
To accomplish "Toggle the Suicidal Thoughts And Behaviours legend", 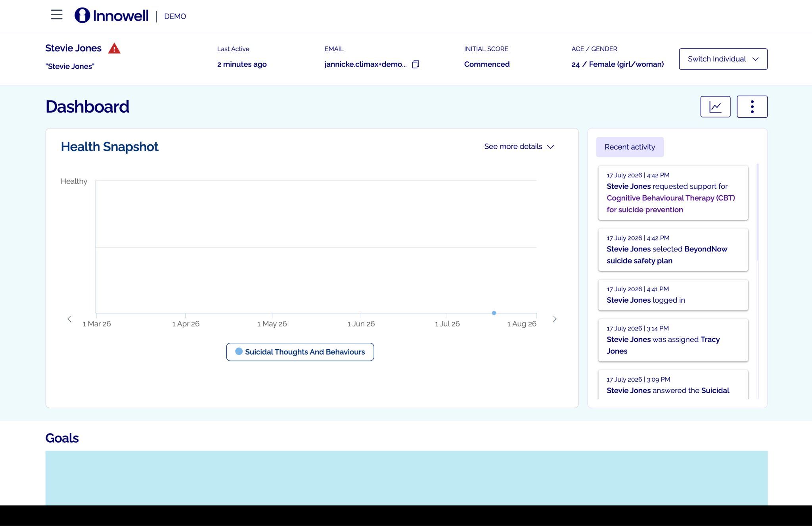I will coord(300,352).
